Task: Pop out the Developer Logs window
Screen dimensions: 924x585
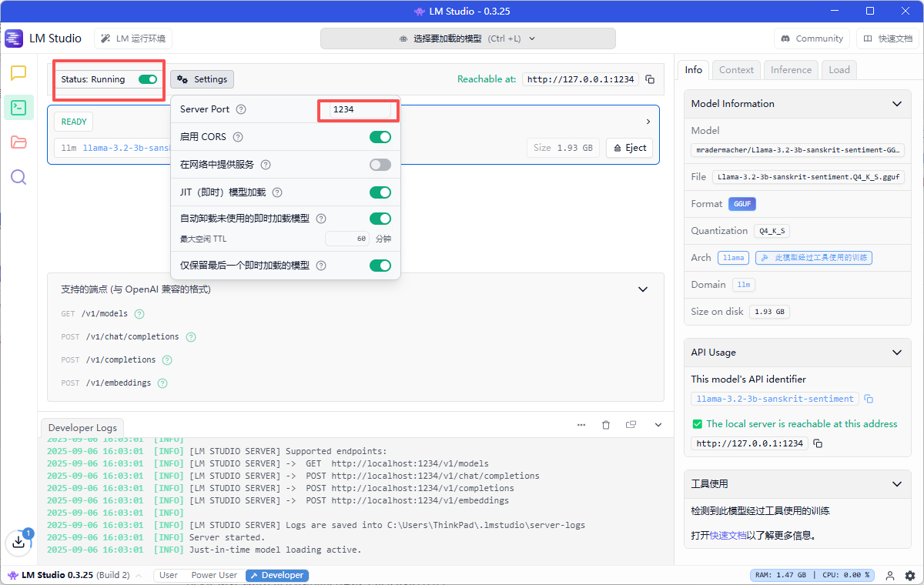Action: (x=631, y=425)
